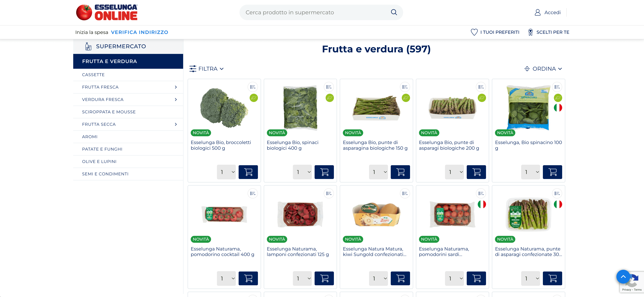The image size is (644, 297).
Task: Add spinaci biologici 400 g to cart
Action: (324, 172)
